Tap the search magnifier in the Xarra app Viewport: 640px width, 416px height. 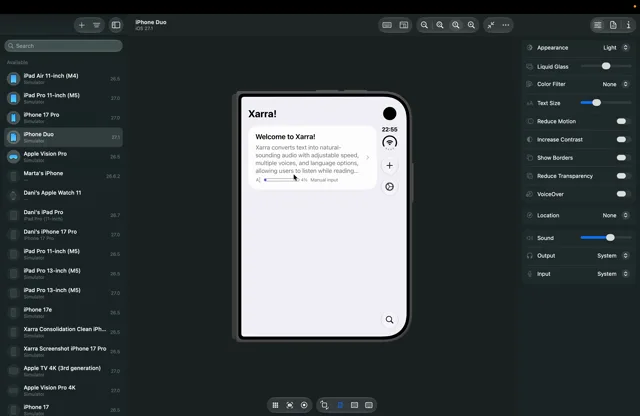[389, 320]
